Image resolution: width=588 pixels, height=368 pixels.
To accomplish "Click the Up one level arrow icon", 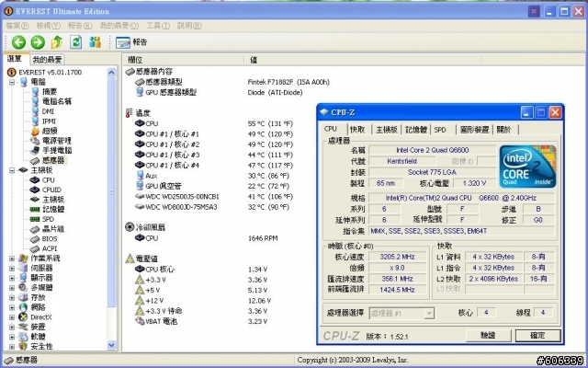I will click(57, 42).
